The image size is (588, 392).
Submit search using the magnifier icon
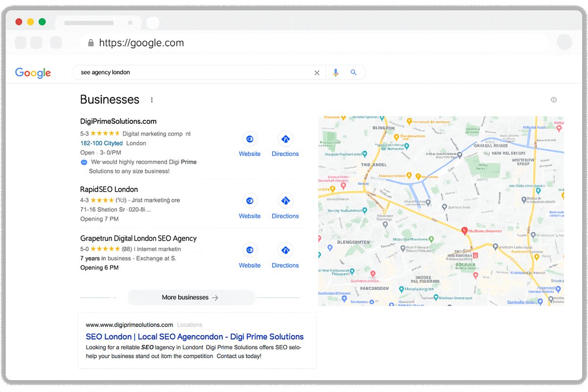(353, 73)
